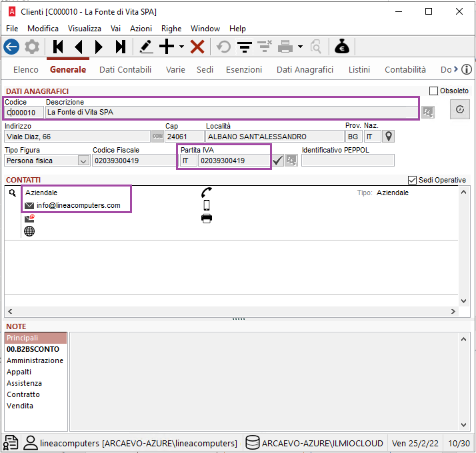
Task: Switch to the Dati Contabili tab
Action: point(125,69)
